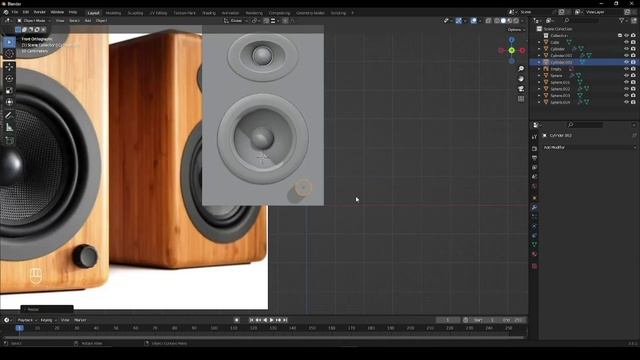
Task: Click the current frame marker on timeline
Action: click(x=20, y=328)
